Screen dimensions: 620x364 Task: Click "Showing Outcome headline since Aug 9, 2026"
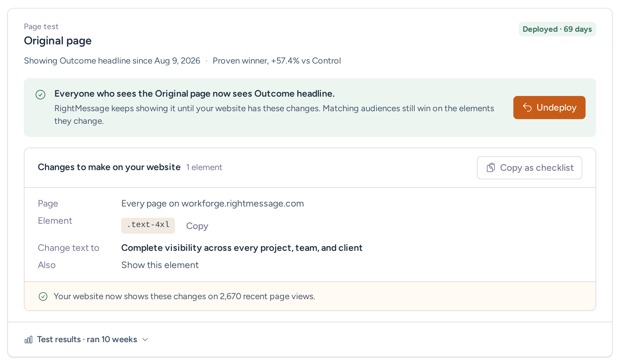tap(112, 61)
